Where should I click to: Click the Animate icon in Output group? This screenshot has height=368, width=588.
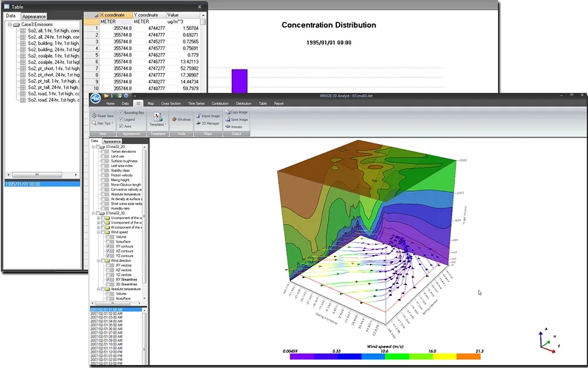pyautogui.click(x=227, y=127)
